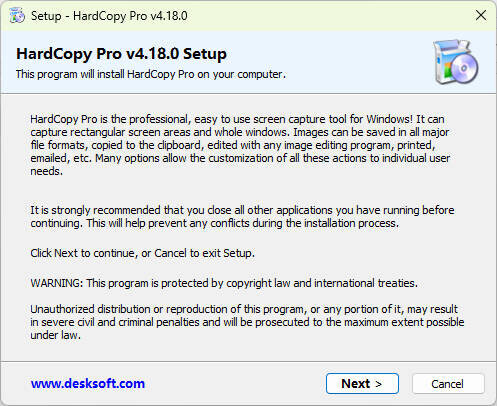This screenshot has height=406, width=497.
Task: Cancel the HardCopy Pro setup
Action: [x=448, y=384]
